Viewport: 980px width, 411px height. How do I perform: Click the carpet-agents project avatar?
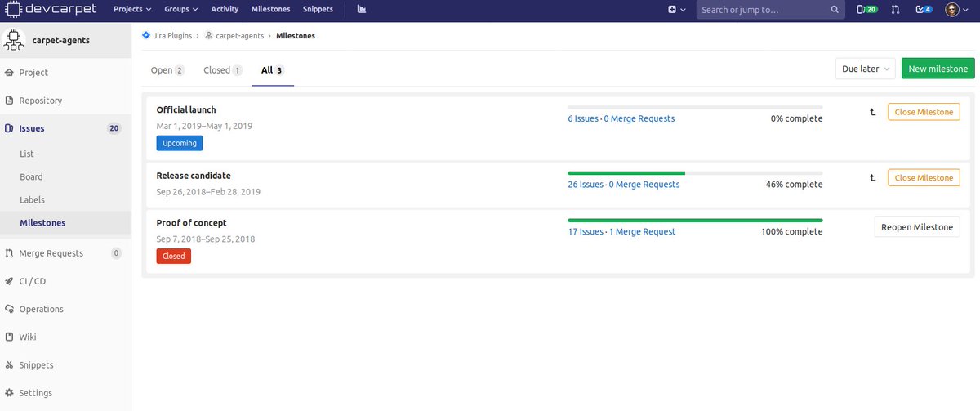point(14,40)
